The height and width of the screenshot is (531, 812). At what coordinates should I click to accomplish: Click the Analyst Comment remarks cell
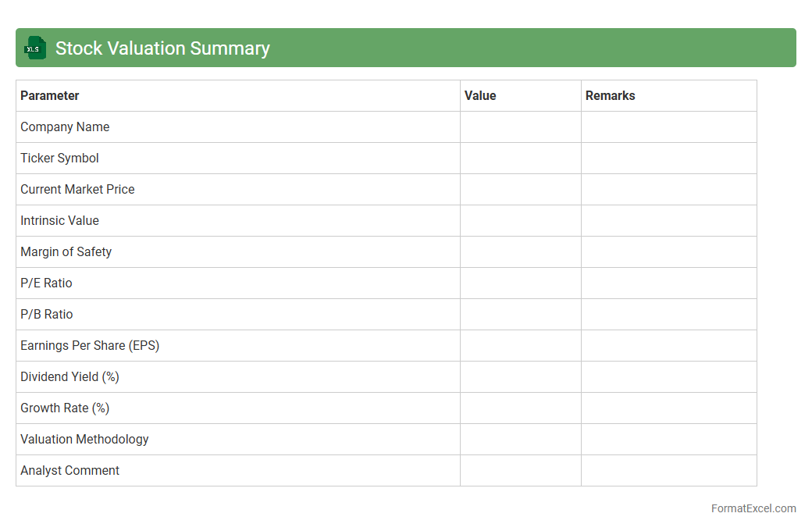668,471
